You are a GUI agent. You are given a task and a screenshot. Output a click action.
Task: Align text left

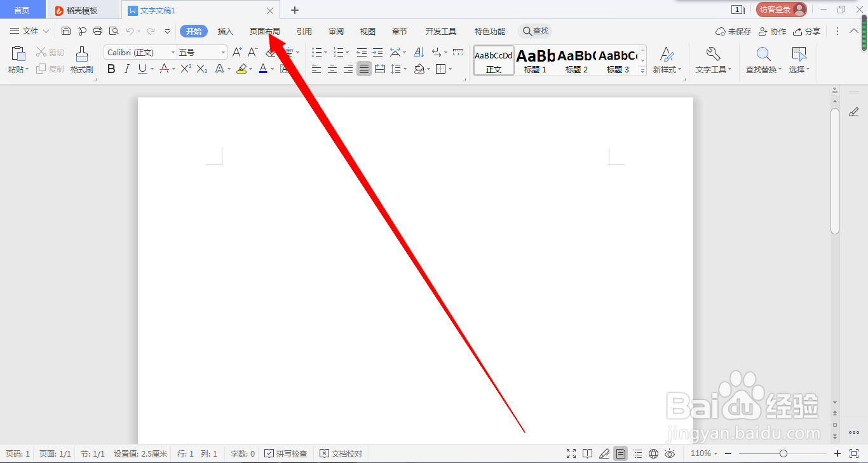pos(316,69)
